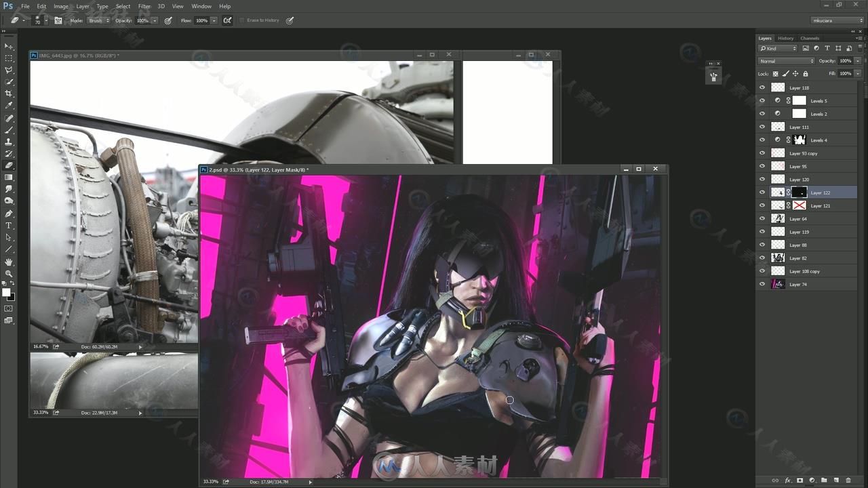Viewport: 868px width, 488px height.
Task: Toggle the Brush panel from options bar
Action: [58, 20]
